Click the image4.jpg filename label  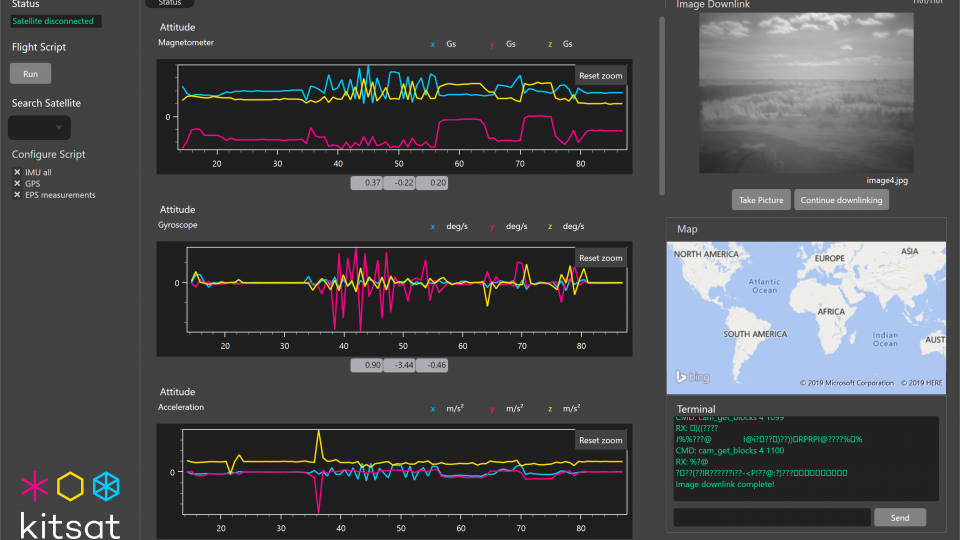pyautogui.click(x=887, y=180)
